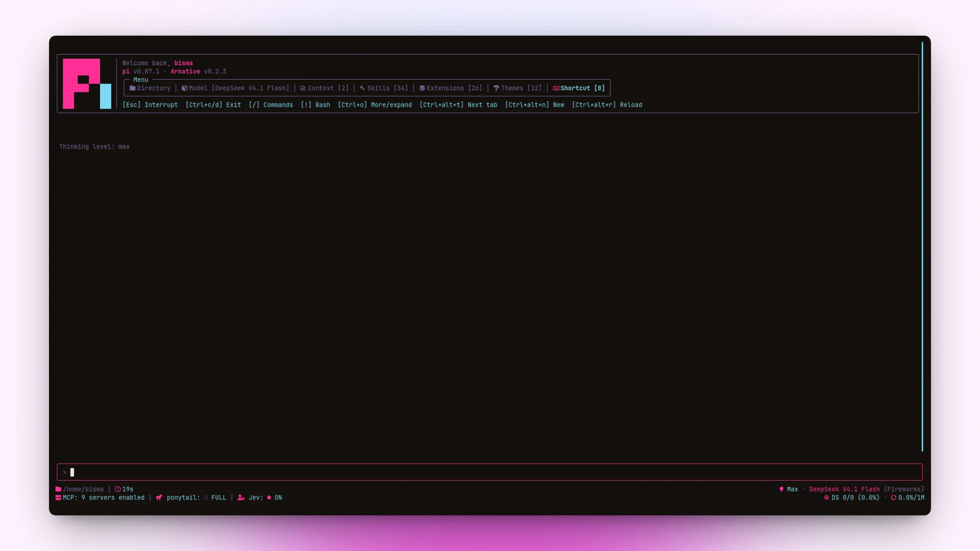This screenshot has width=980, height=551.
Task: Click the server icon beside MCP
Action: tap(58, 497)
